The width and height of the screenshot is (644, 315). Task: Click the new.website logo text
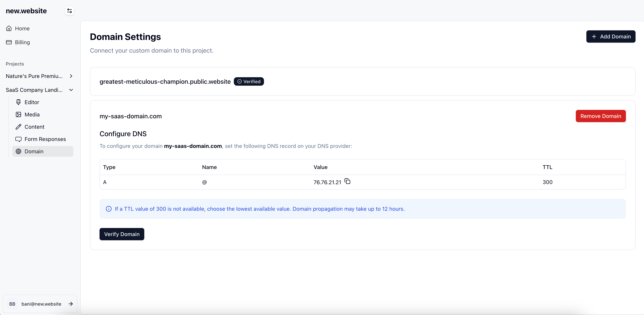point(26,11)
